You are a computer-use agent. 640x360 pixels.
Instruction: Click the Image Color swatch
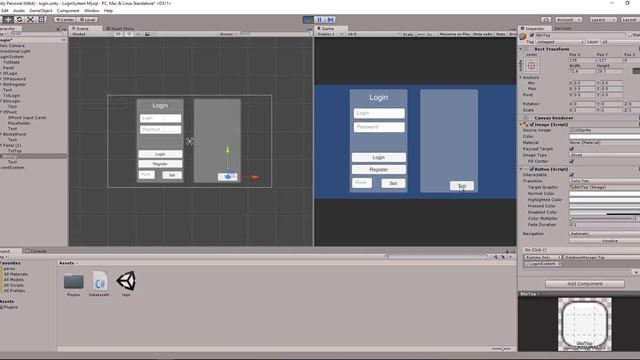click(x=604, y=136)
